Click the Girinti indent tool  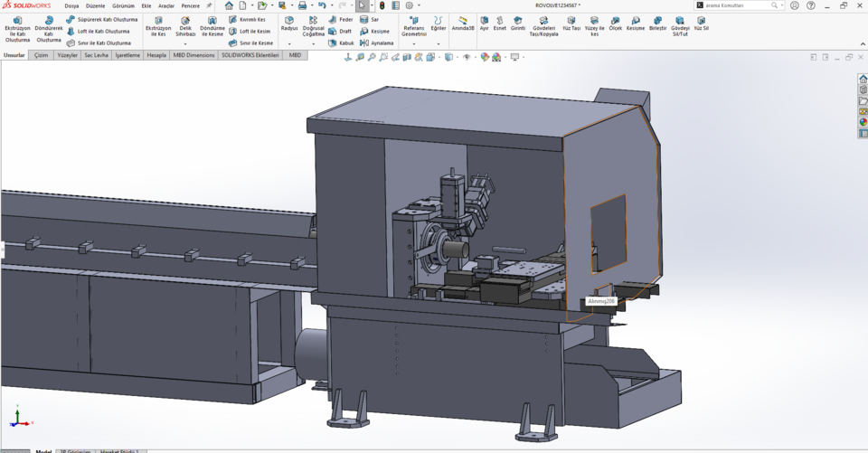(x=518, y=24)
